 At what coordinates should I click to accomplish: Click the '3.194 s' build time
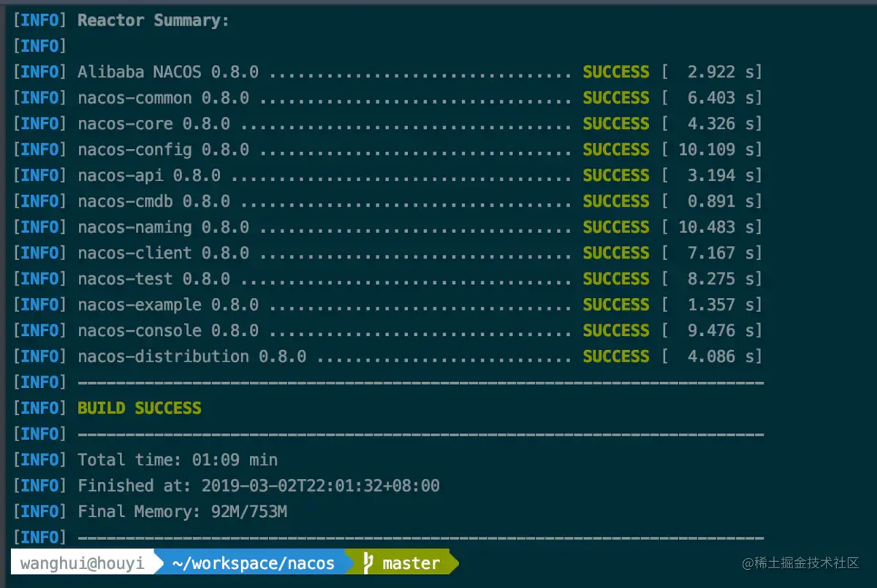pos(720,175)
